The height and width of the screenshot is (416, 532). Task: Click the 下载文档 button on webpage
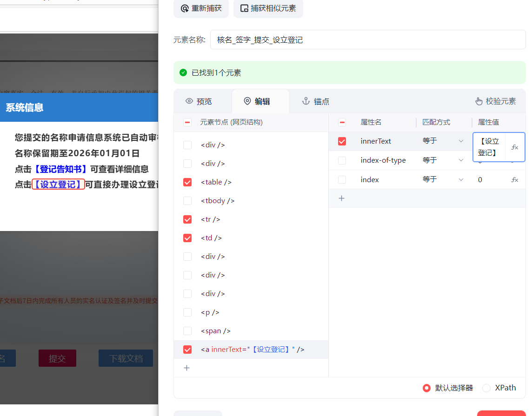pyautogui.click(x=126, y=358)
